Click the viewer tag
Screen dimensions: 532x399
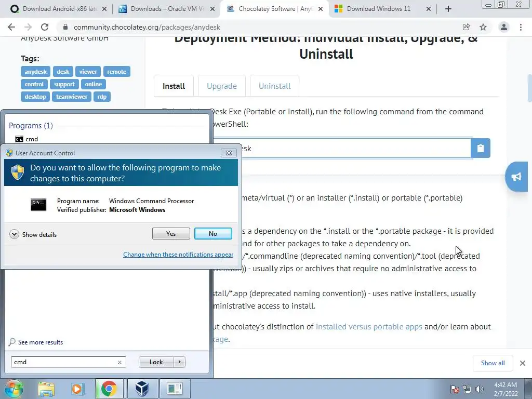pos(88,72)
